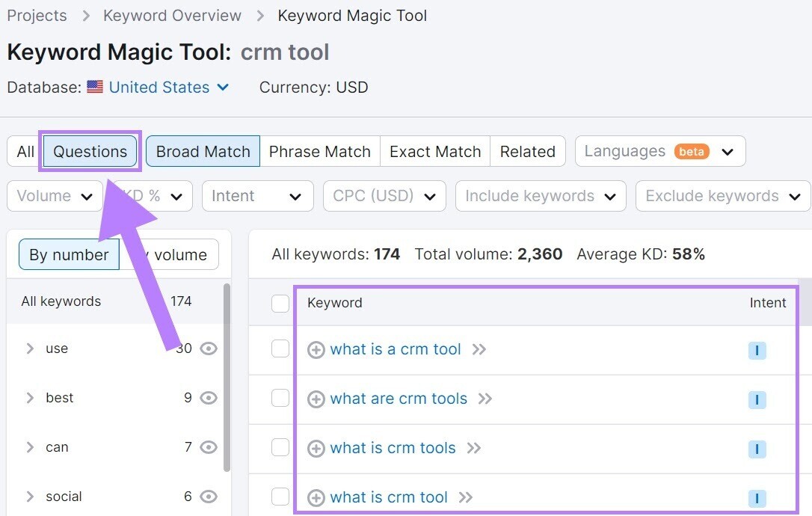Check the box for 'what is a crm tool'
This screenshot has height=516, width=812.
[x=280, y=348]
